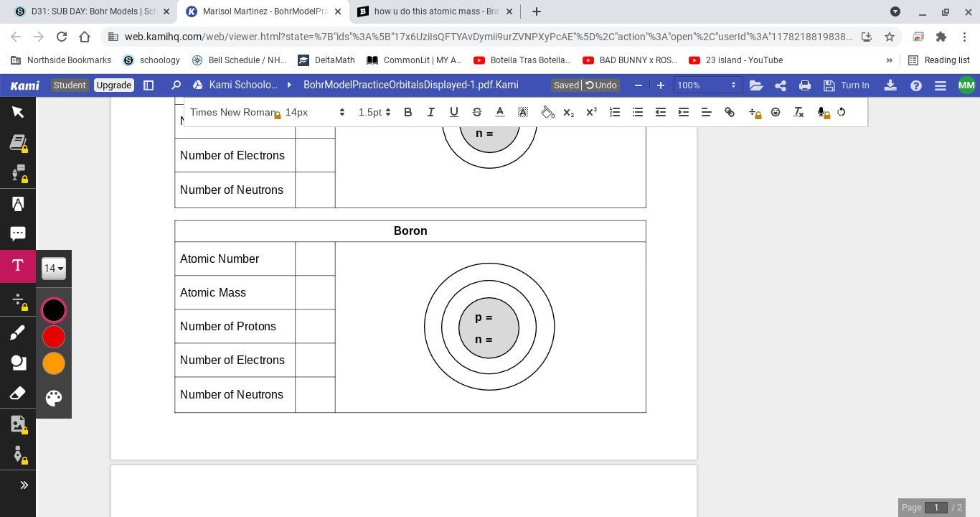
Task: Pick the red text color swatch
Action: (54, 337)
